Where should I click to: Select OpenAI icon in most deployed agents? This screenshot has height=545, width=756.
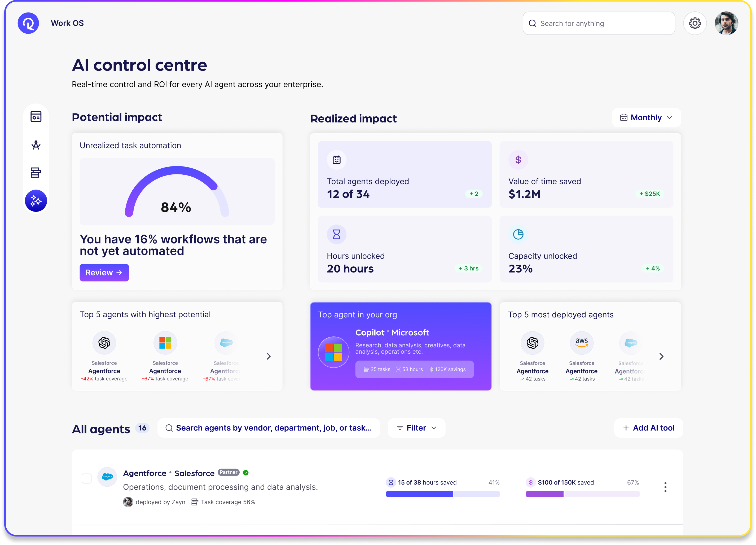click(532, 343)
